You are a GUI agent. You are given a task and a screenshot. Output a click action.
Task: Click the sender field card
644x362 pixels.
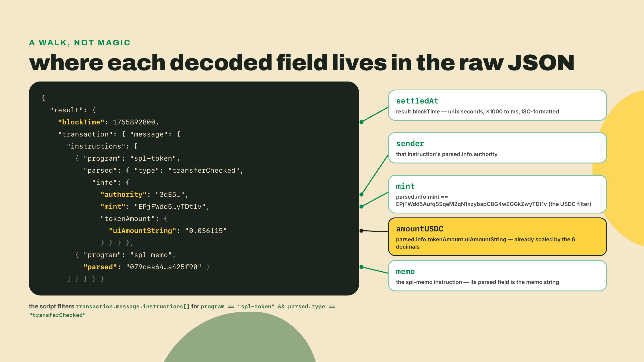pos(497,148)
